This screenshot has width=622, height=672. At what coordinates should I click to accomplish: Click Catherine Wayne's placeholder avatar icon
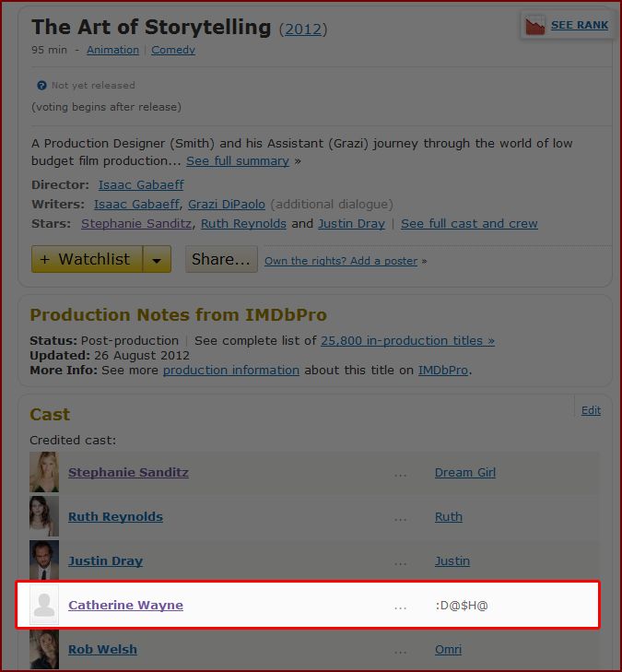(x=44, y=605)
